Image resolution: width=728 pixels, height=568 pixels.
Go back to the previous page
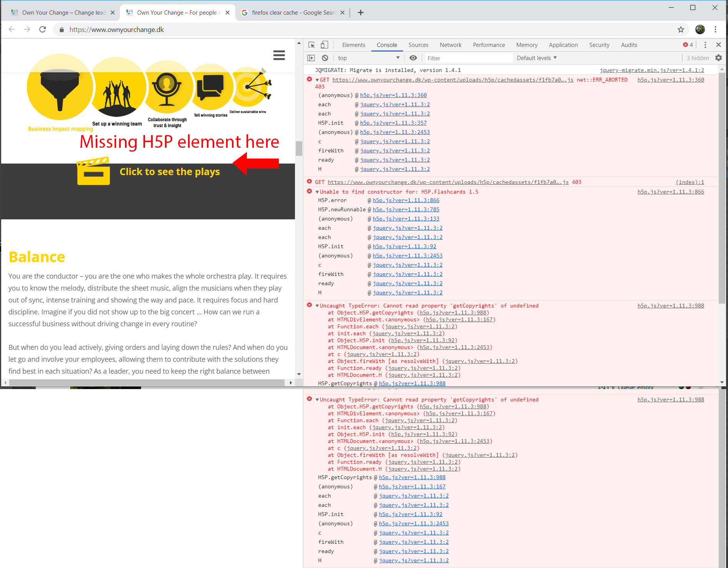point(12,29)
